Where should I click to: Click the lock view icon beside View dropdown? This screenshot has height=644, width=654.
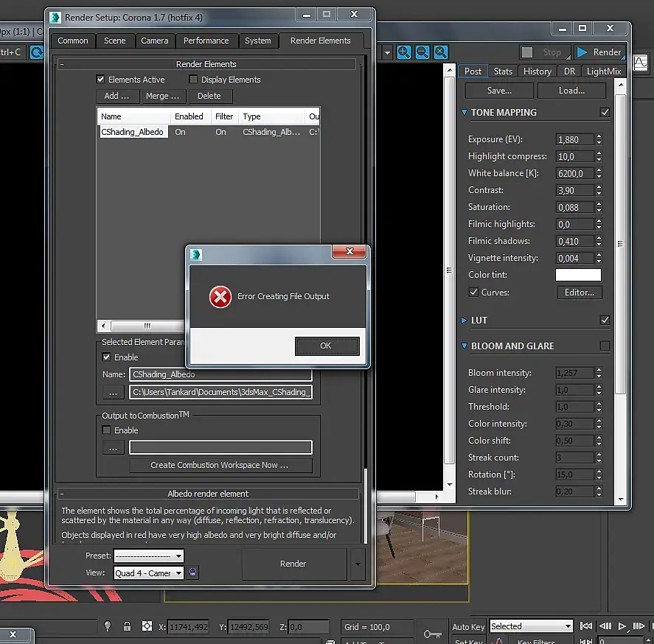coord(193,573)
